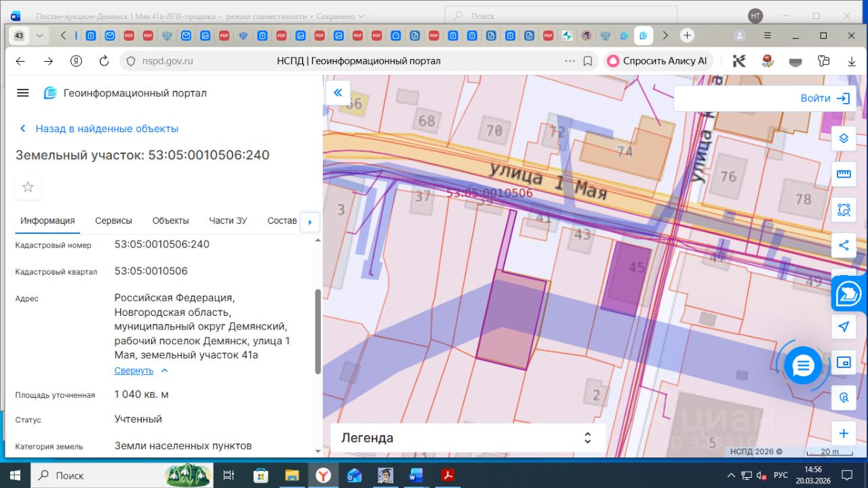Screen dimensions: 868x488
Task: Open the Части ЗУ tab
Action: click(x=228, y=220)
